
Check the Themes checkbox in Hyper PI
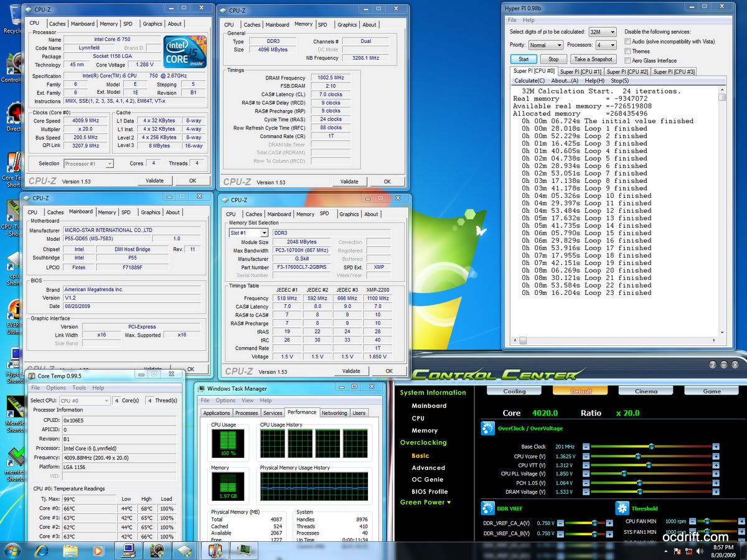tap(627, 51)
